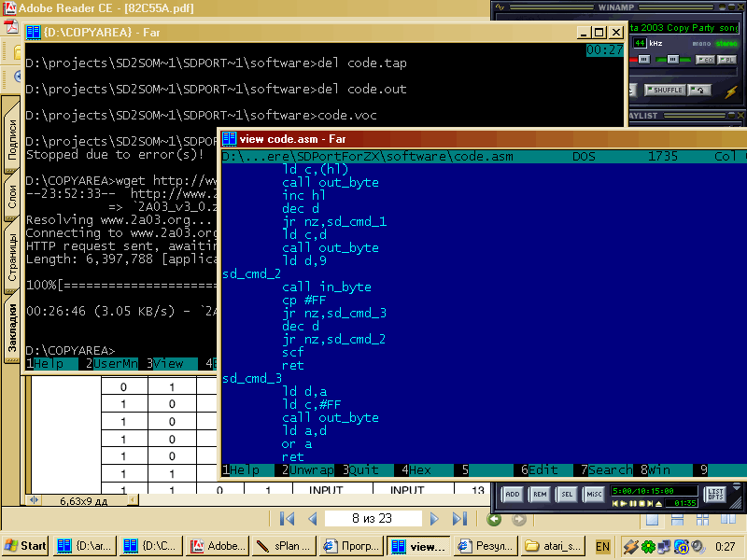Open playlist LIST OPTS menu
Screen dimensions: 747x560
click(715, 493)
